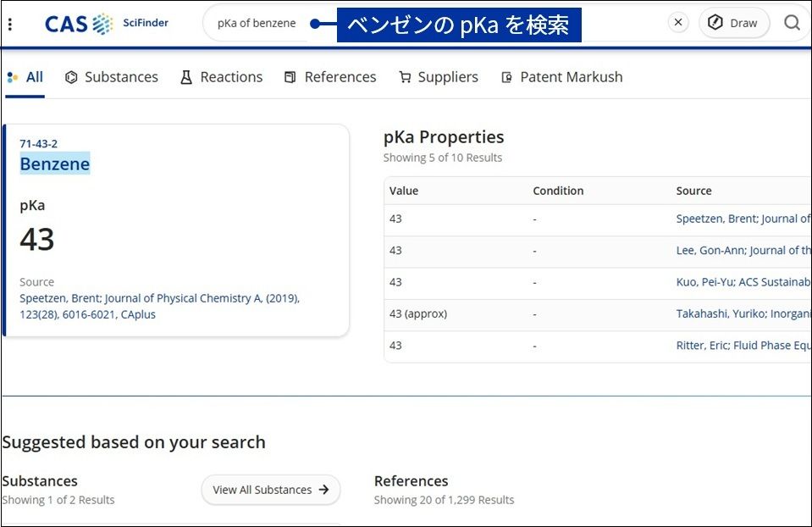Go to the References tab
812x527 pixels.
[330, 77]
